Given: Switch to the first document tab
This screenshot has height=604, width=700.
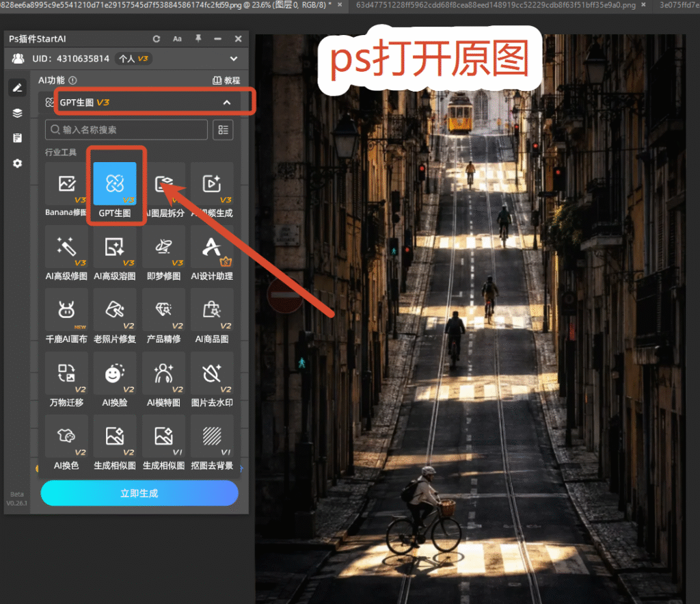Looking at the screenshot, I should (x=165, y=5).
